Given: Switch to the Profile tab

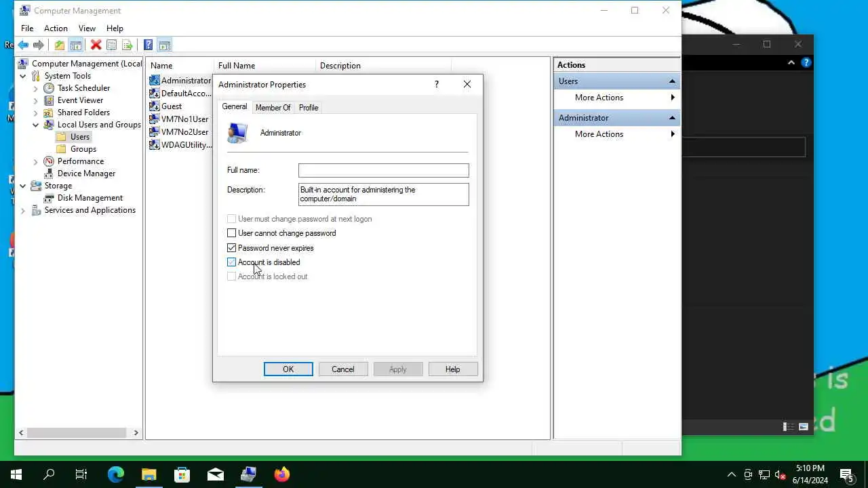Looking at the screenshot, I should (309, 108).
